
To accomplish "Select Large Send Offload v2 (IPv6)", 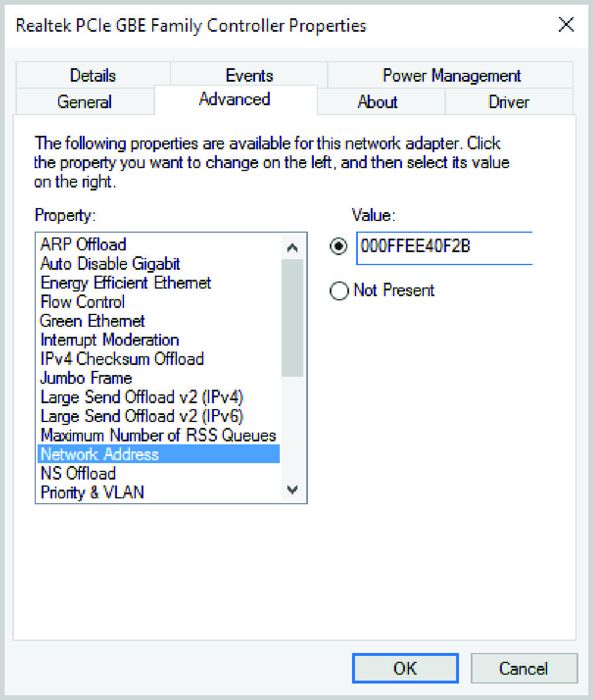I will click(159, 416).
